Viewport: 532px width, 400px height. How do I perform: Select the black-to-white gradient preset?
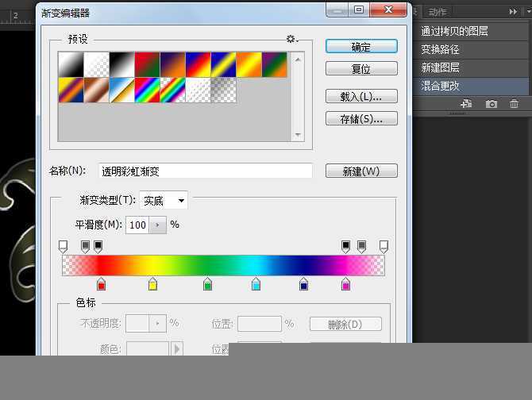point(121,64)
